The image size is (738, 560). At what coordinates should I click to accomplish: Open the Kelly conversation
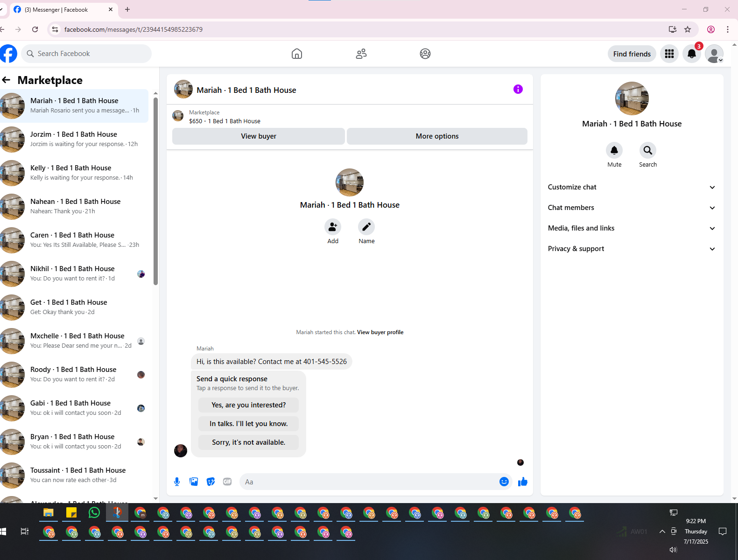[74, 173]
